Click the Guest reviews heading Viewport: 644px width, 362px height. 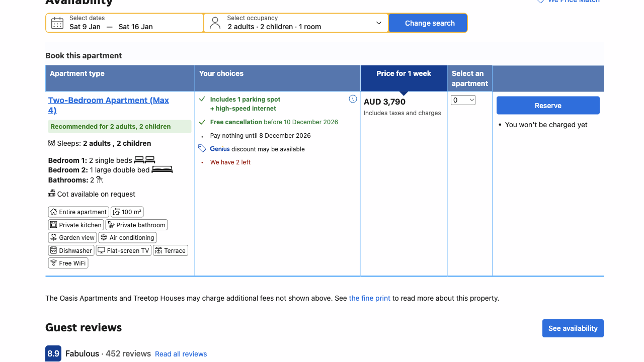tap(84, 327)
